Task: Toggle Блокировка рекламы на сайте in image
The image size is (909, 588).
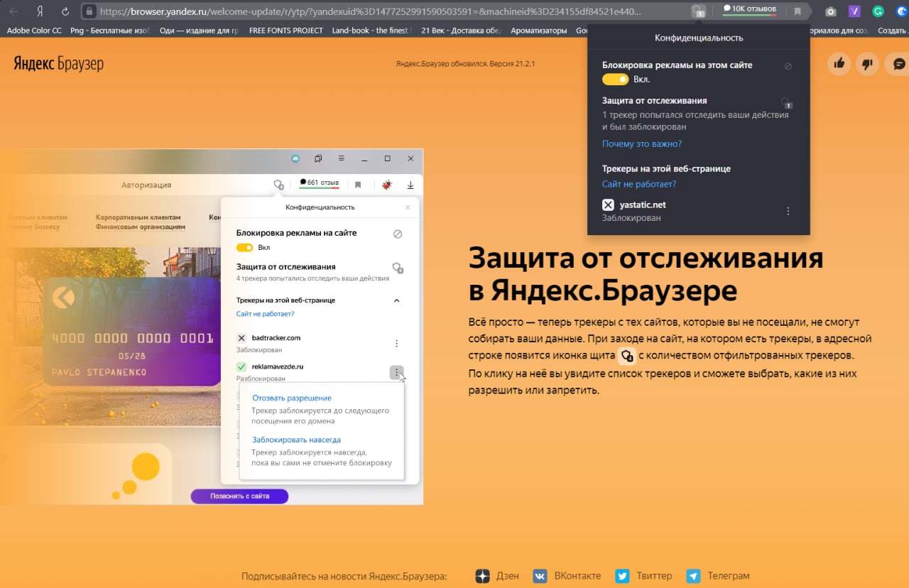Action: pos(244,247)
